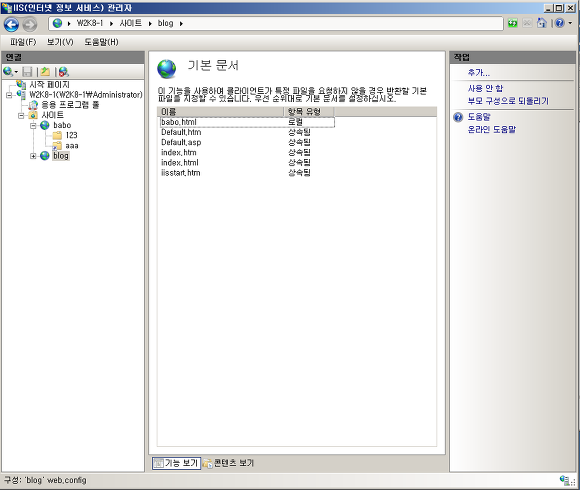The image size is (580, 490).
Task: Click 사이트 in the address breadcrumb
Action: tap(131, 23)
